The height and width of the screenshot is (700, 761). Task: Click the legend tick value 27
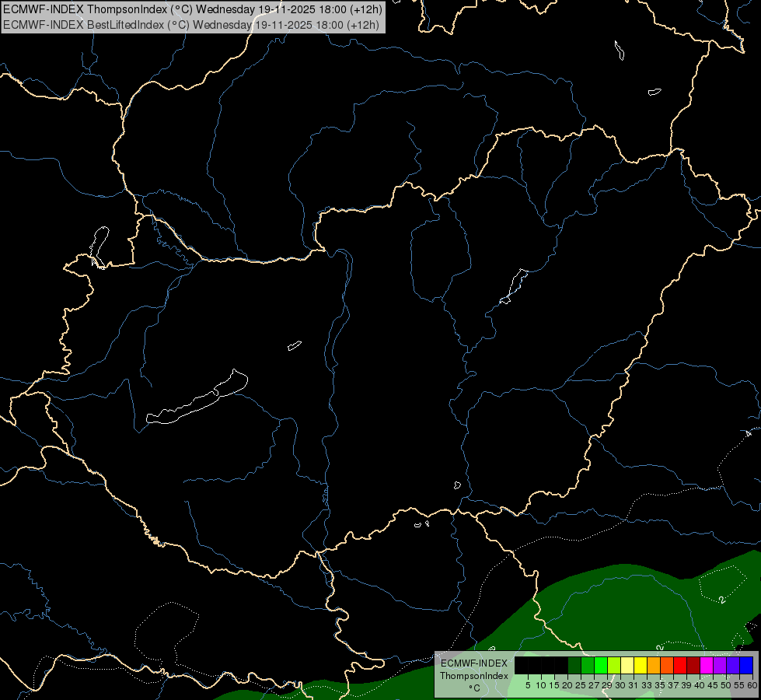coord(594,685)
